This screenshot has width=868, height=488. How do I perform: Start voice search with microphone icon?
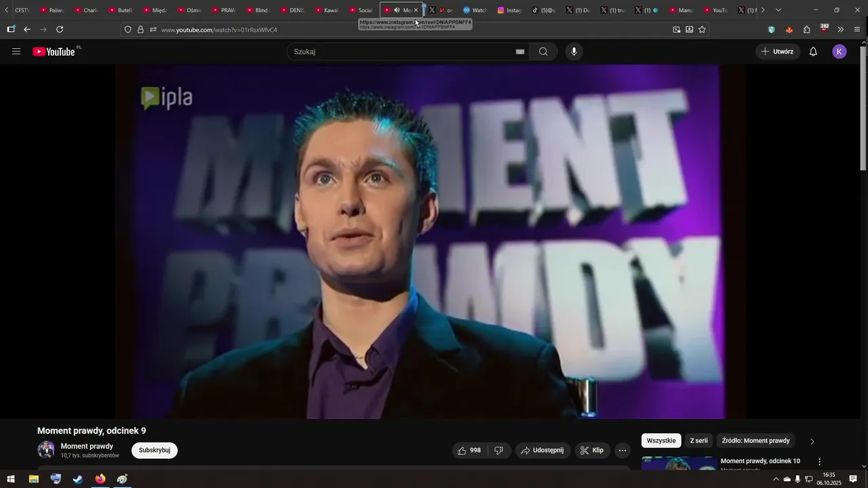[x=574, y=52]
